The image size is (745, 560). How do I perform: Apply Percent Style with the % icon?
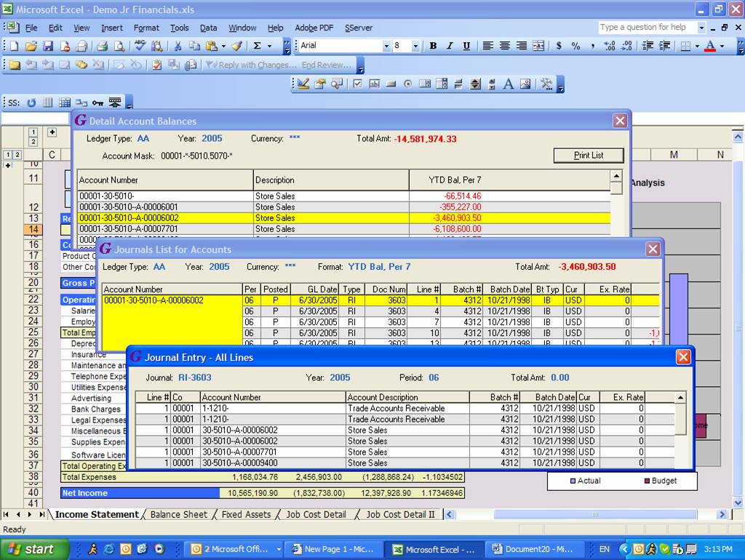[x=575, y=46]
